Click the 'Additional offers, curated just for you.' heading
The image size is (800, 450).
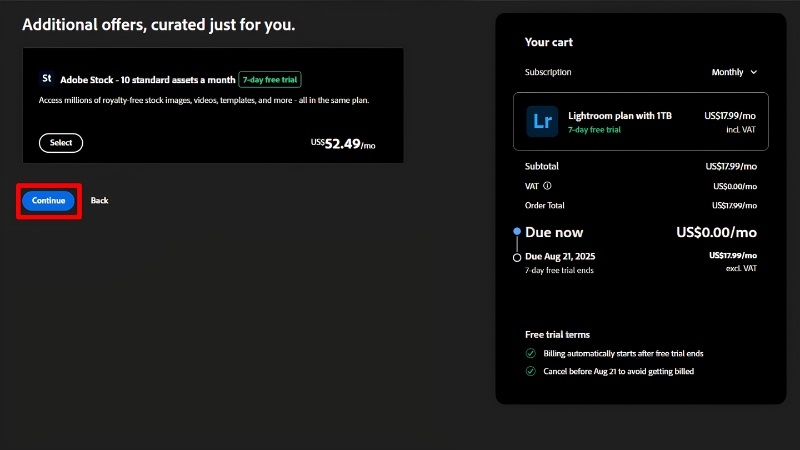159,24
